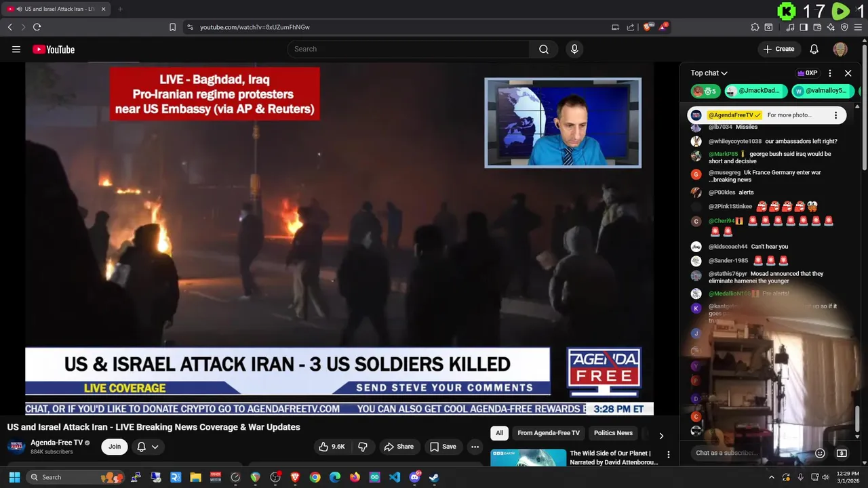This screenshot has height=488, width=868.
Task: Click the search magnifier button
Action: pos(544,49)
